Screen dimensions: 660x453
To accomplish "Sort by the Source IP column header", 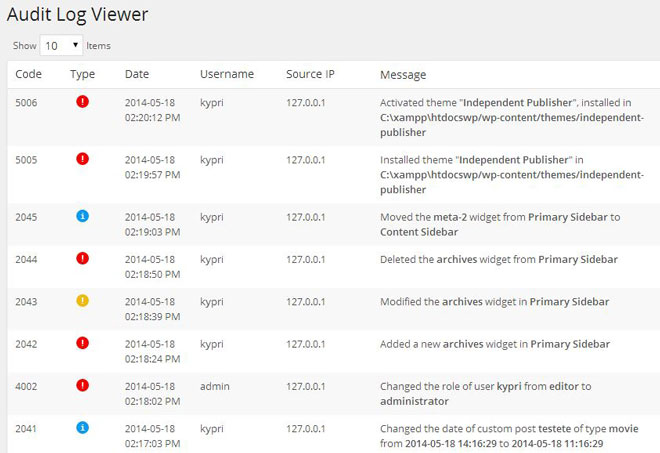I will click(310, 74).
